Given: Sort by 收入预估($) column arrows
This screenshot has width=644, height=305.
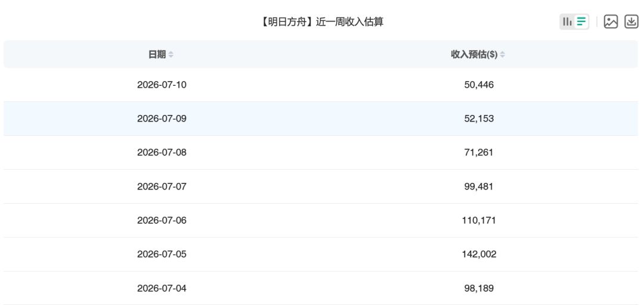Looking at the screenshot, I should 502,54.
